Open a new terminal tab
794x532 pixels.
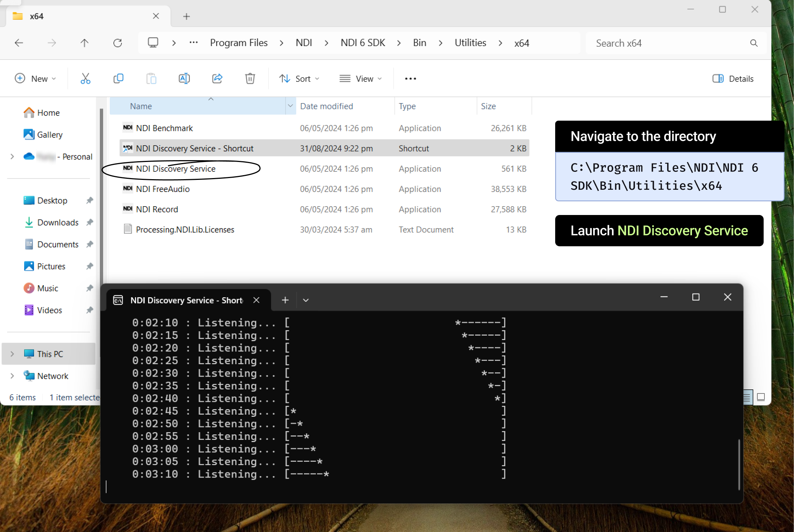pos(285,300)
